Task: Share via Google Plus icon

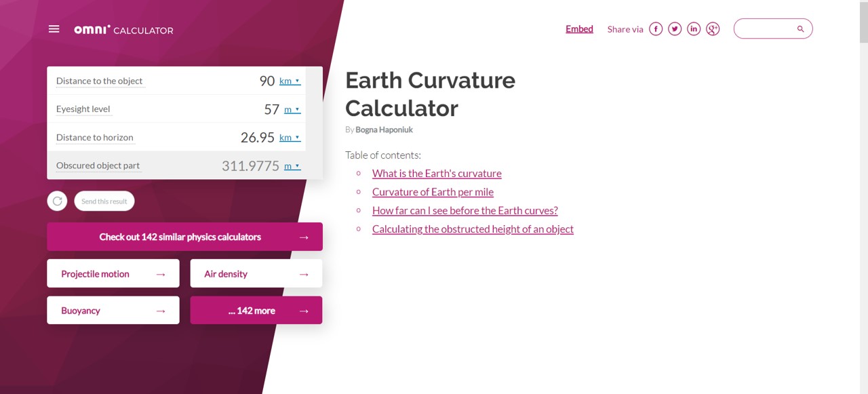Action: click(x=713, y=28)
